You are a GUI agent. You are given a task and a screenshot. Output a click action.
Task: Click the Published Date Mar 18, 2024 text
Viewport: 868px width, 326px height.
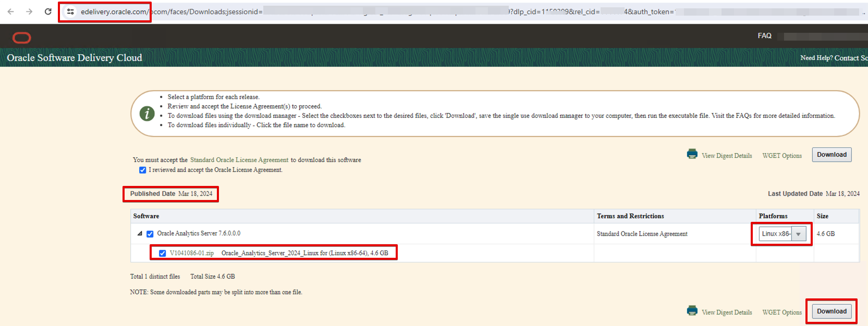(171, 194)
